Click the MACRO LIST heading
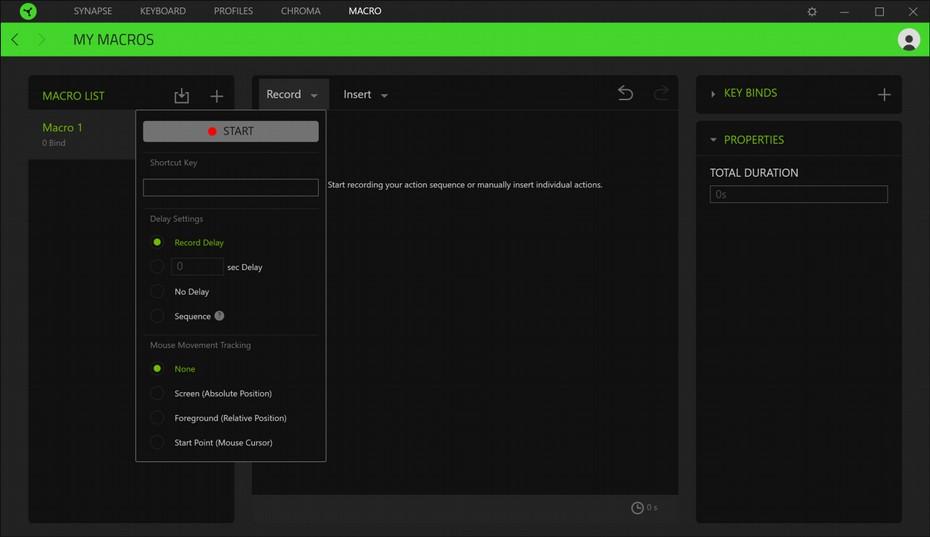Image resolution: width=930 pixels, height=537 pixels. point(73,96)
